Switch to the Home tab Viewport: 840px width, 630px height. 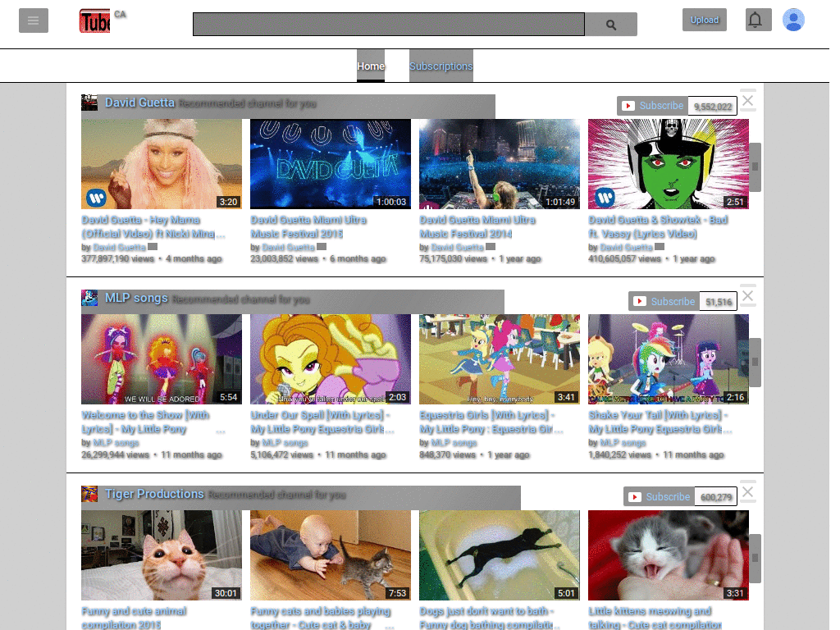(x=371, y=66)
